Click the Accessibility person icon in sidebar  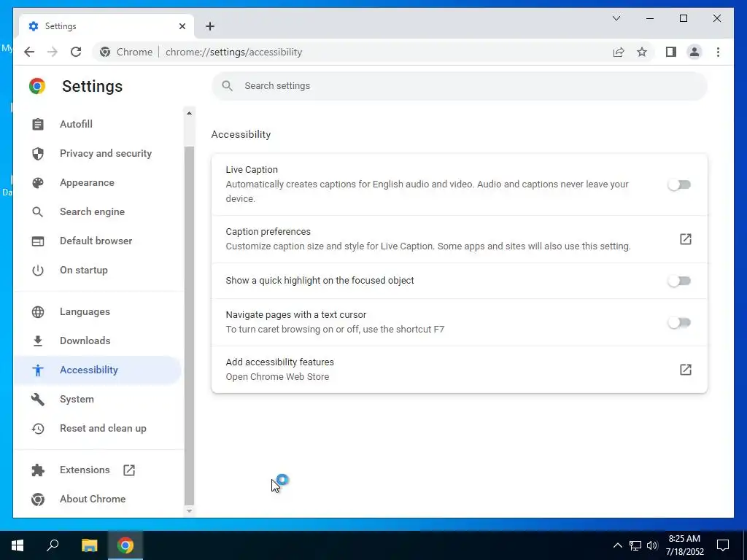pos(38,370)
